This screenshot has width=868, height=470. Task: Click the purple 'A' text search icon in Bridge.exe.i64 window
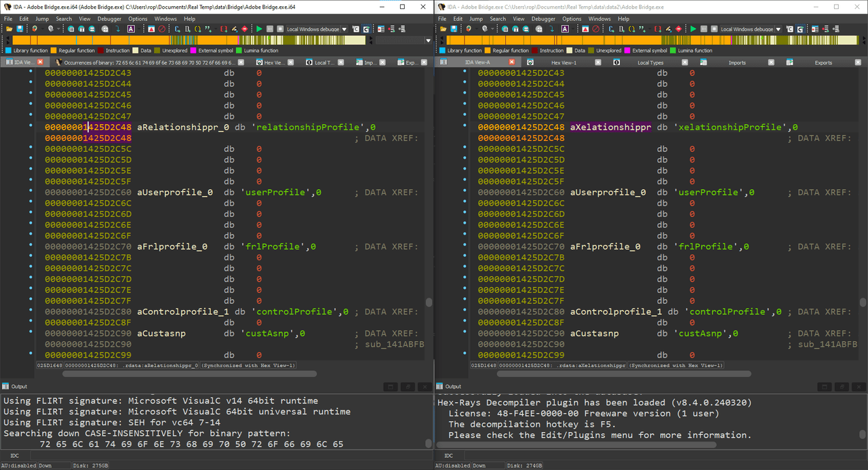tap(131, 29)
